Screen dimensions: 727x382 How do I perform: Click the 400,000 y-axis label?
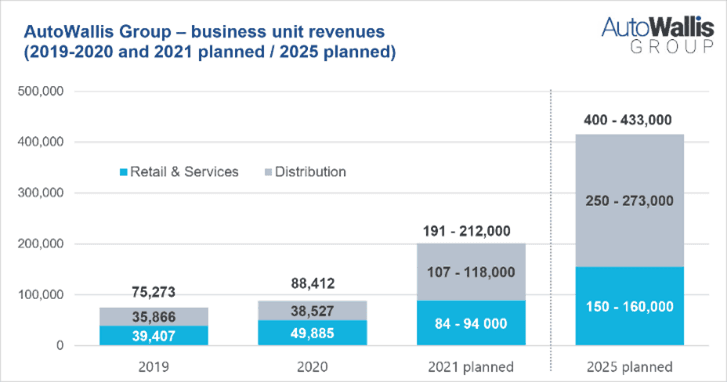41,142
